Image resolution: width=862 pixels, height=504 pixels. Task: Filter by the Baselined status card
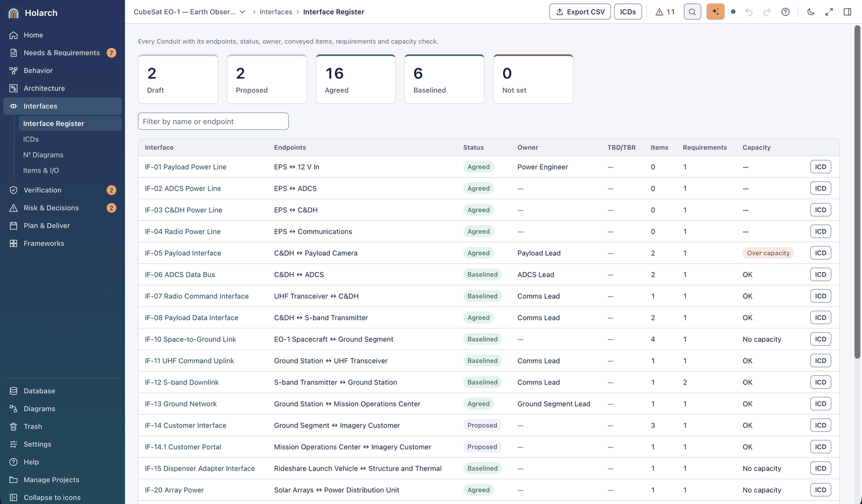(444, 79)
